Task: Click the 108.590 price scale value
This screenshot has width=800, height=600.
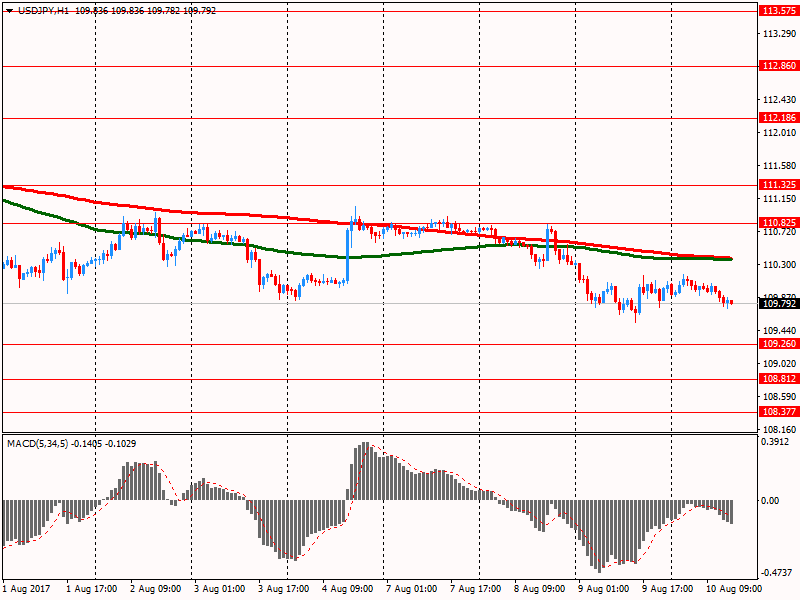Action: (x=779, y=396)
